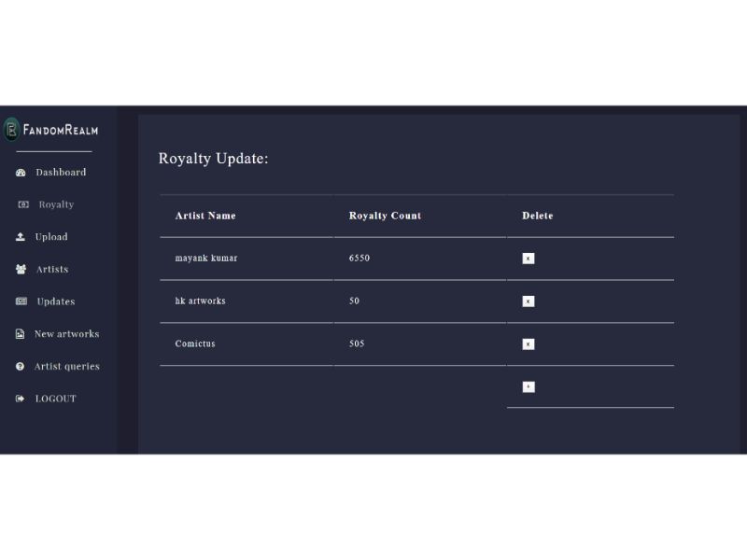Click the Royalty Update heading
This screenshot has height=560, width=747.
coord(214,159)
